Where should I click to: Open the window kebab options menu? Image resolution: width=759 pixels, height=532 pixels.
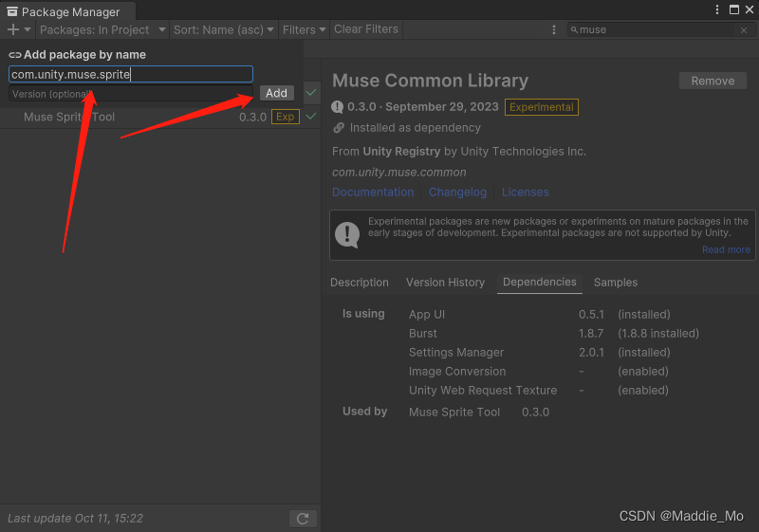point(717,9)
